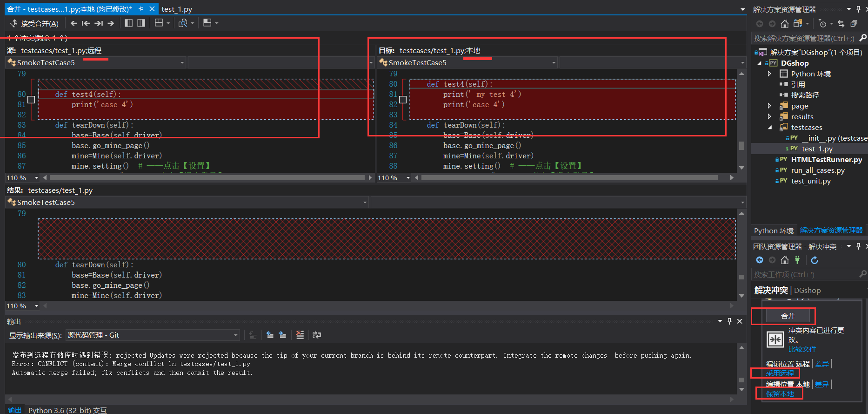
Task: Select HTMLTestRunner.py file
Action: pyautogui.click(x=826, y=159)
